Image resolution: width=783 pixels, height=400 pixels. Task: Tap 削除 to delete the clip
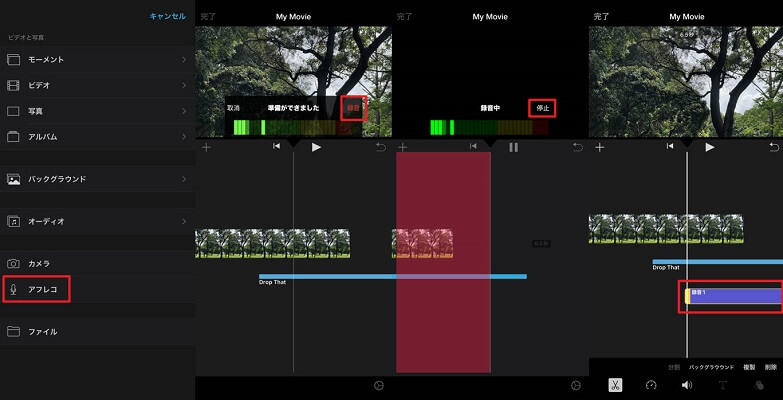point(771,367)
